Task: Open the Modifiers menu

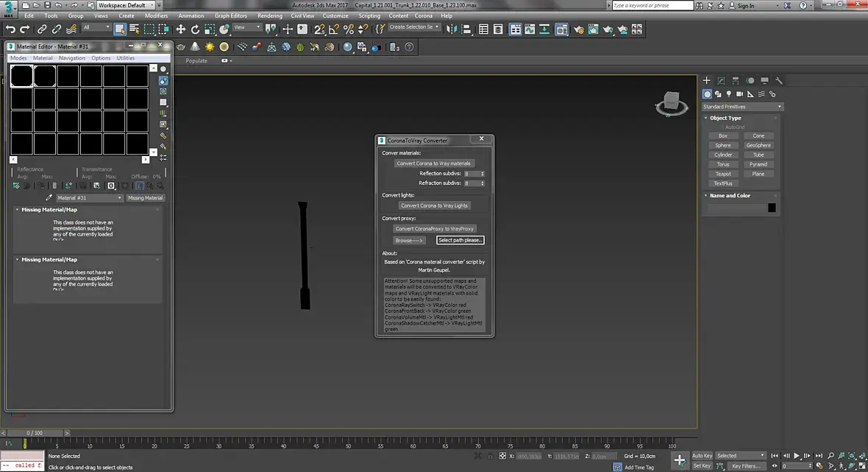Action: click(156, 16)
